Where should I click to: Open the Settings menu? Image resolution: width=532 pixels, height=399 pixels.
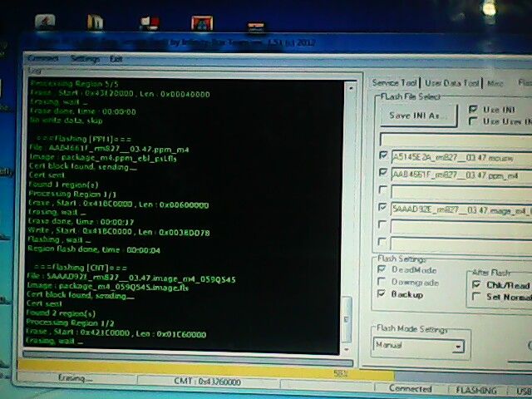[85, 59]
